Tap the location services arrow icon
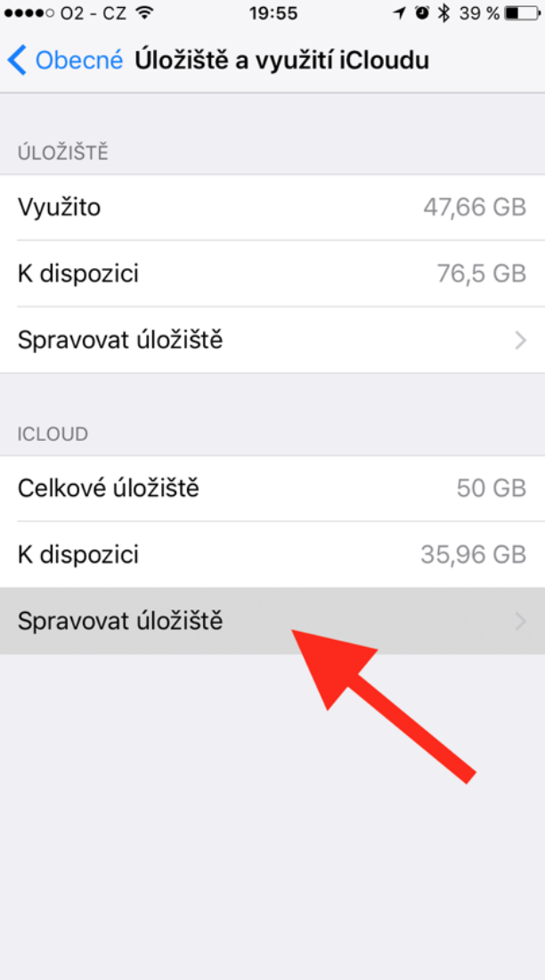This screenshot has height=980, width=545. coord(399,12)
